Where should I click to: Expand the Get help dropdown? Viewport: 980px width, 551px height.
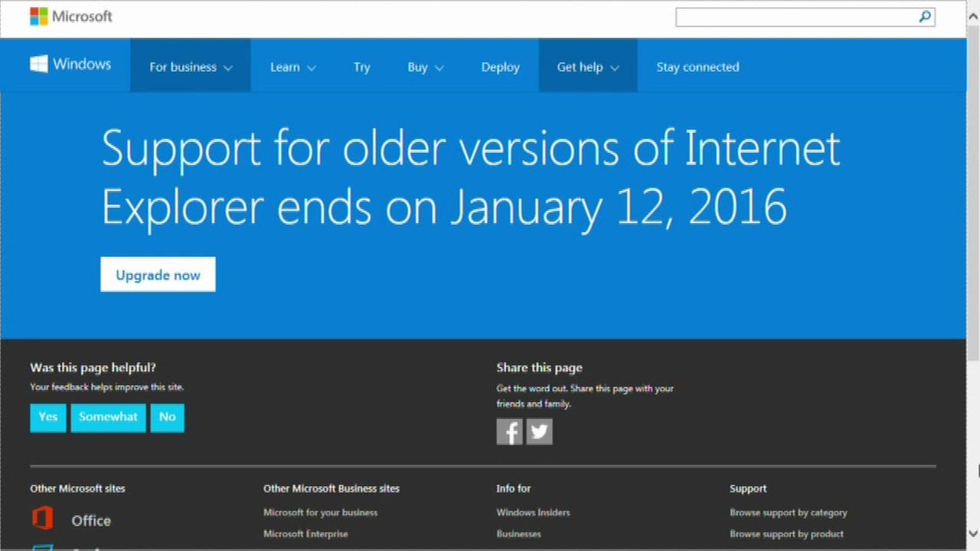click(x=588, y=67)
